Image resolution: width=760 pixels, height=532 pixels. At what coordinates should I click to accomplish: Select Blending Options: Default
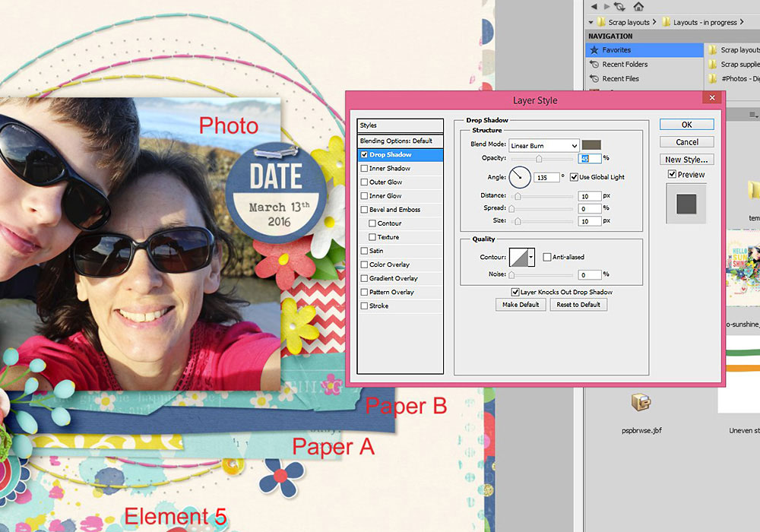[401, 141]
